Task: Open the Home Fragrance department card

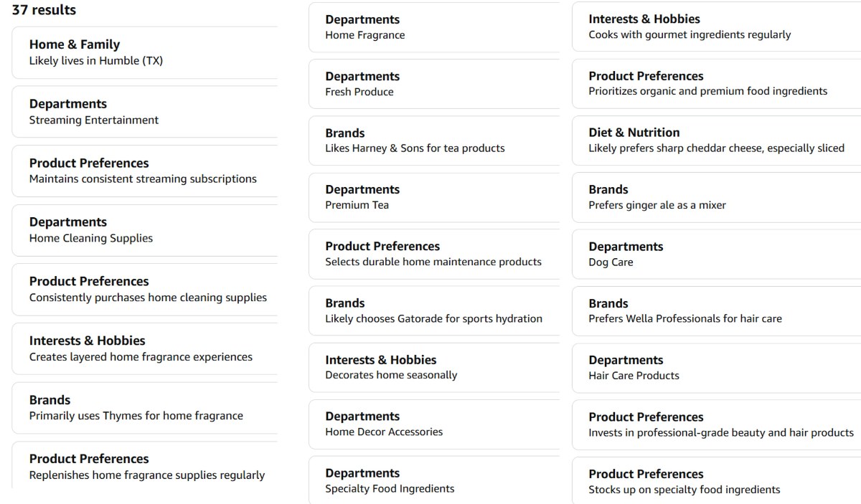Action: pos(434,27)
